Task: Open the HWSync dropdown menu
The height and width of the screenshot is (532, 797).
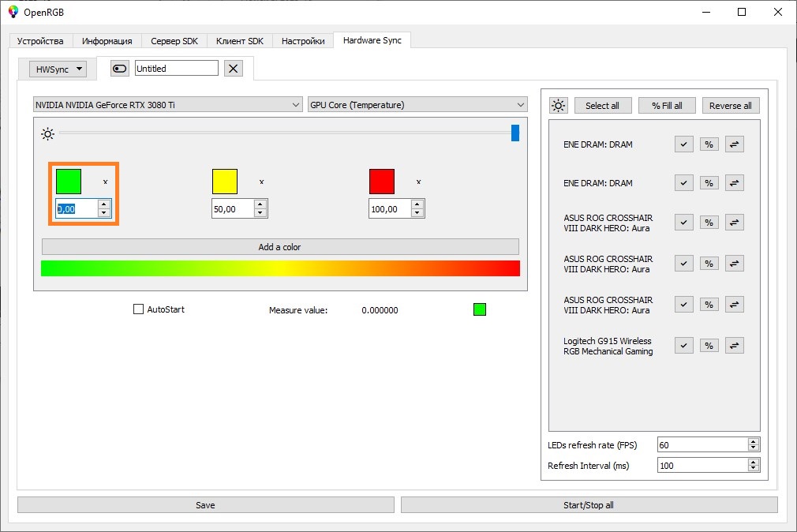Action: click(x=58, y=69)
